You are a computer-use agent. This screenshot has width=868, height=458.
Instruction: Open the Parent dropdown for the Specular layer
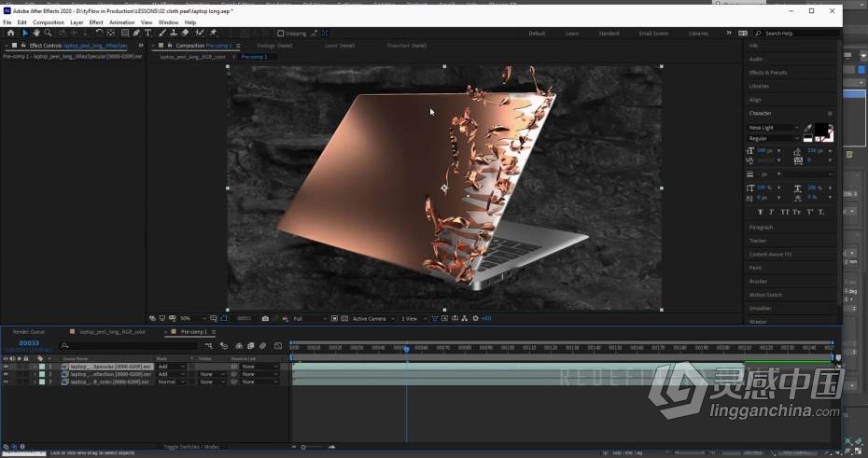click(259, 367)
